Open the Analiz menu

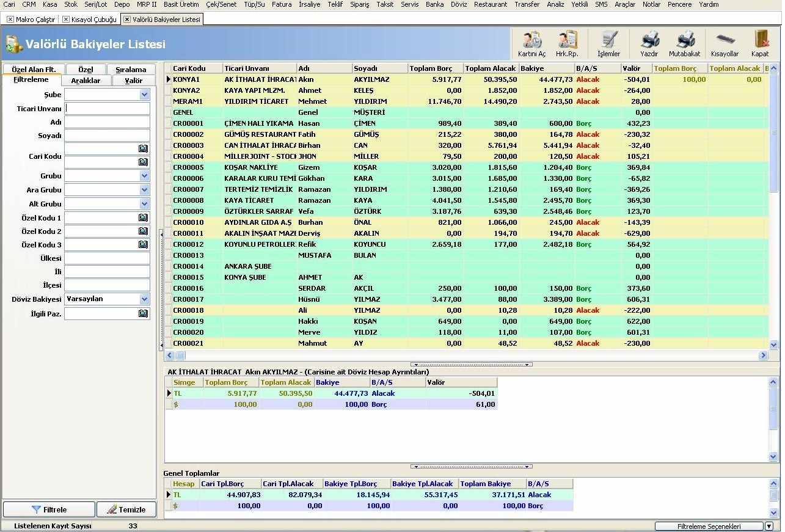555,4
